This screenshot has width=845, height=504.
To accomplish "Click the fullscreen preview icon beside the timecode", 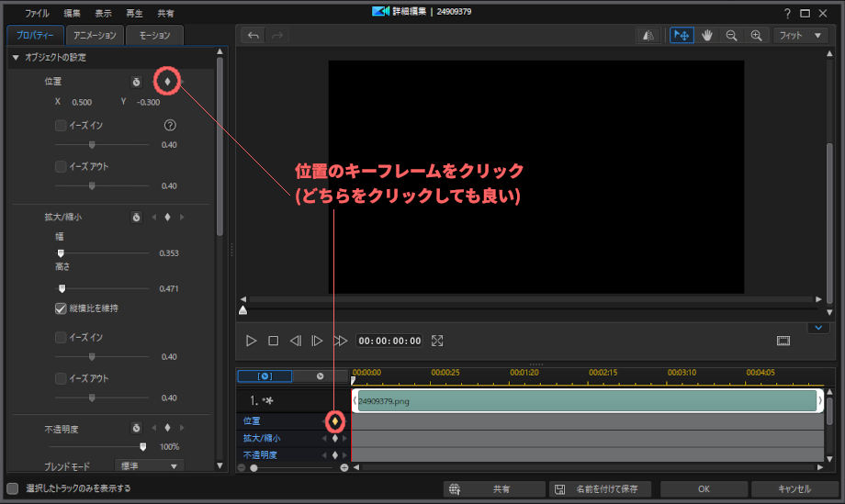I will (x=437, y=341).
